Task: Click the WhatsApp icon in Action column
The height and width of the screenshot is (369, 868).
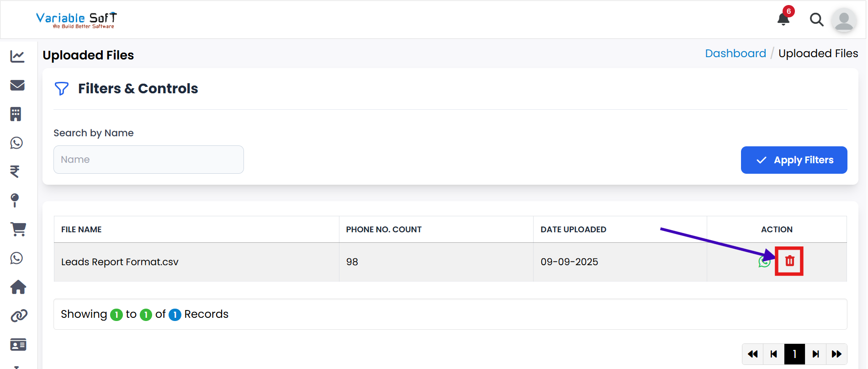Action: [x=764, y=262]
